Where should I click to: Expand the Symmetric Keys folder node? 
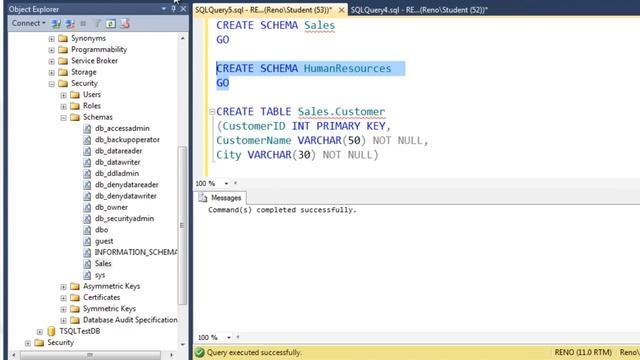coord(63,309)
